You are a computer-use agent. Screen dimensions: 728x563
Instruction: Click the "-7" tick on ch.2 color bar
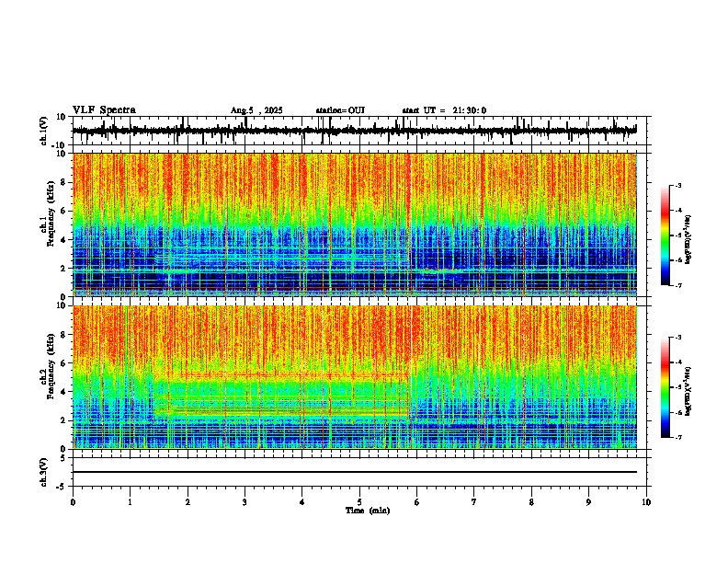point(678,438)
